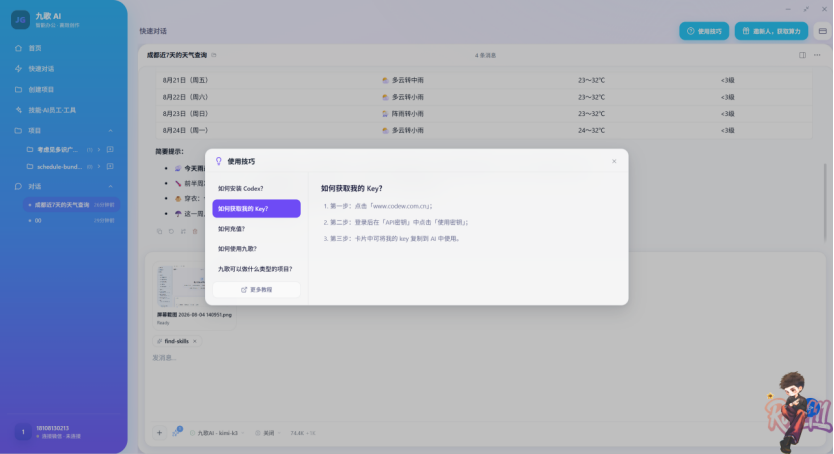Start new chat in schedule-bund project
834x454 pixels.
110,166
